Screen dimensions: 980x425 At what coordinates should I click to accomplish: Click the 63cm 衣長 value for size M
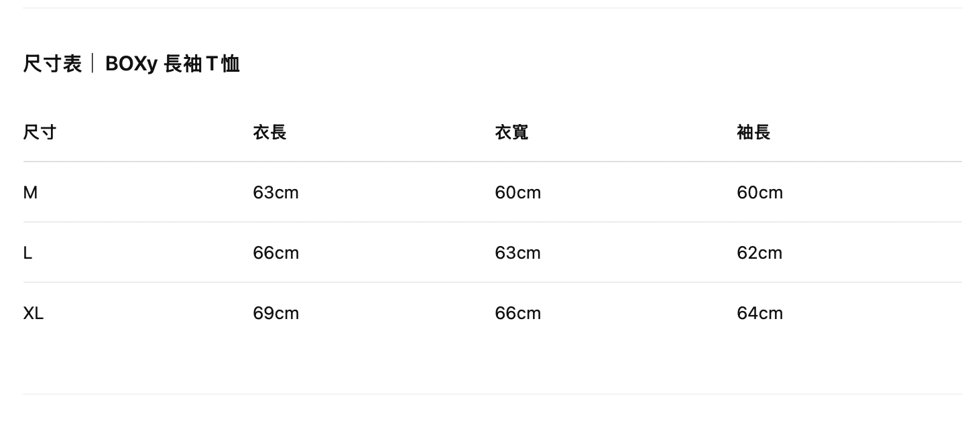pyautogui.click(x=275, y=192)
